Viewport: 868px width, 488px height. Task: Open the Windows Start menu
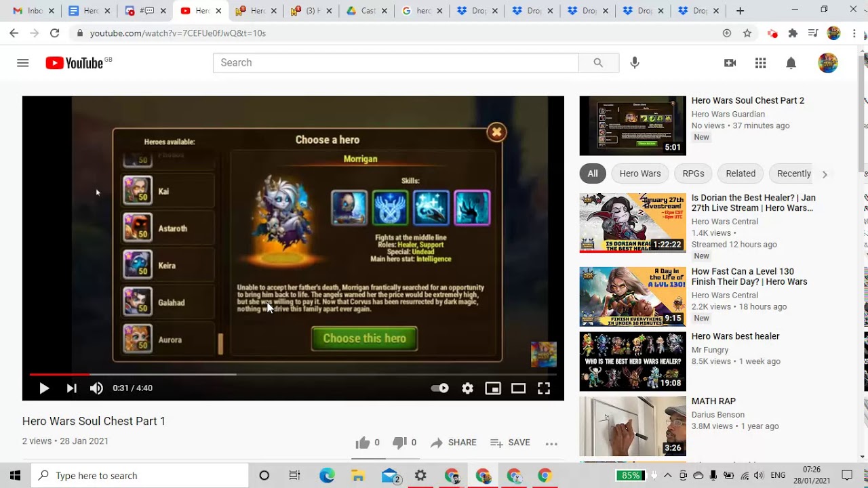click(x=15, y=476)
